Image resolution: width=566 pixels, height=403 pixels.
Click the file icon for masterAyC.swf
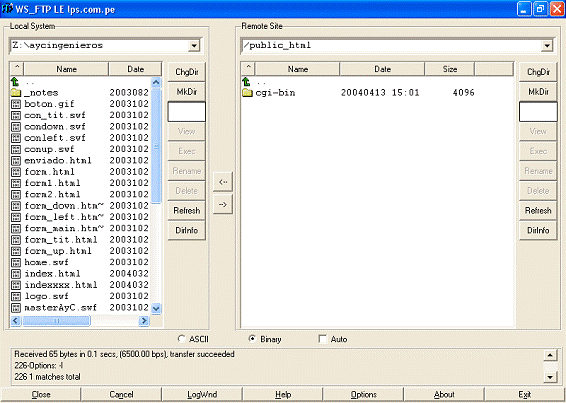pos(16,308)
